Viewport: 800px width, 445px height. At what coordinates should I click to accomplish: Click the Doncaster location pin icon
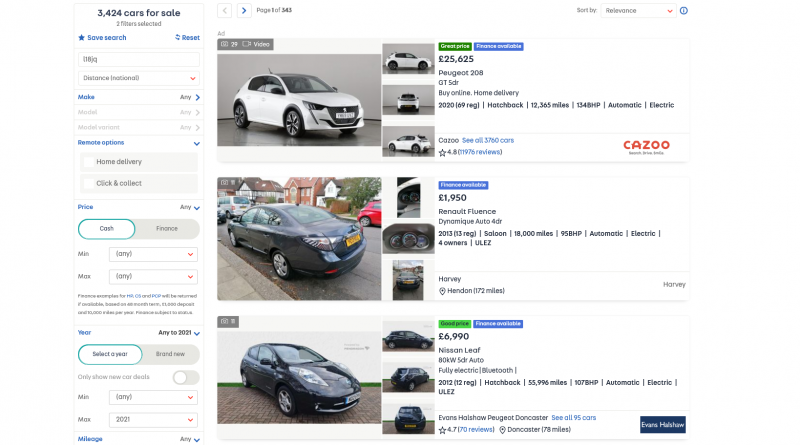[503, 430]
